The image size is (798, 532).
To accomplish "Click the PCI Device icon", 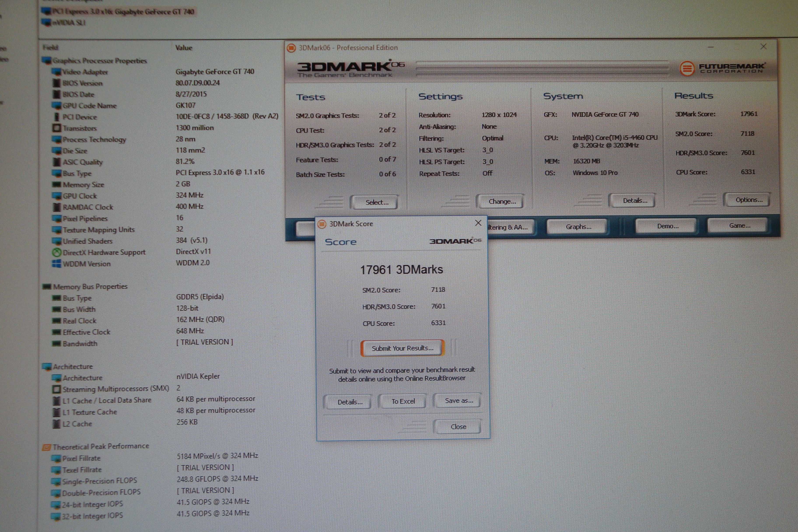I will pos(57,117).
